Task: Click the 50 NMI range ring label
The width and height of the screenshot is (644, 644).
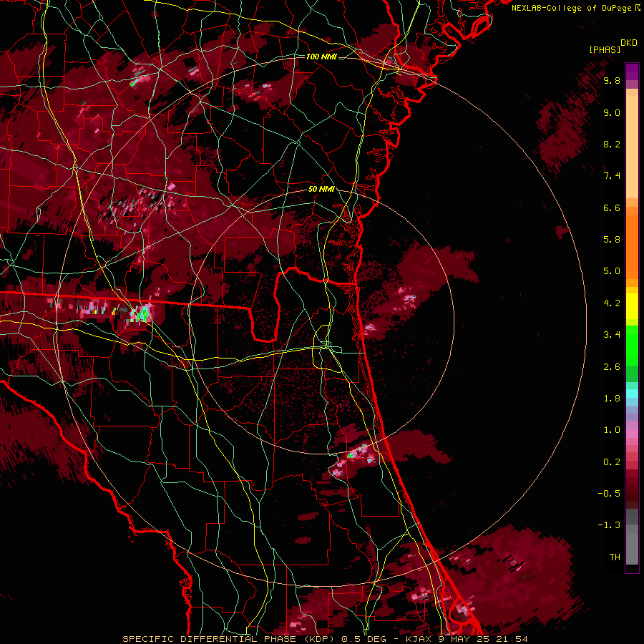Action: pos(321,189)
